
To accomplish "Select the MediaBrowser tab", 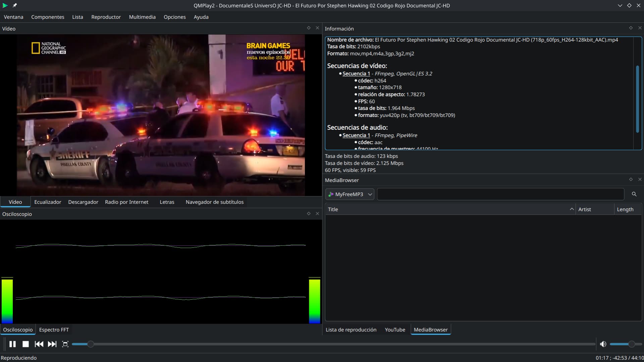I will (431, 329).
